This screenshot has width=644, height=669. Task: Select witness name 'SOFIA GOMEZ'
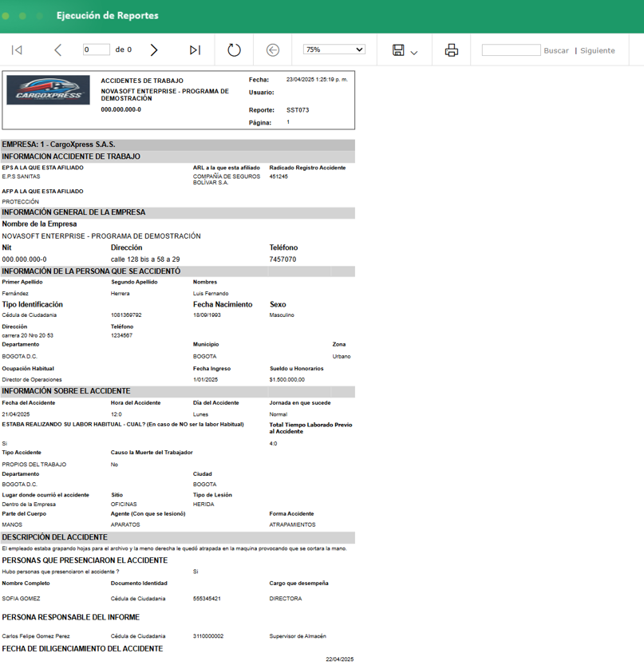coord(21,599)
